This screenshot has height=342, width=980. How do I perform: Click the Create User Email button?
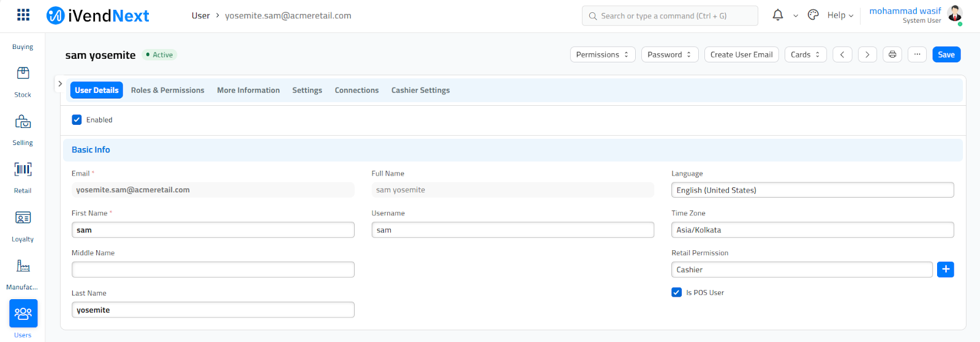point(741,54)
